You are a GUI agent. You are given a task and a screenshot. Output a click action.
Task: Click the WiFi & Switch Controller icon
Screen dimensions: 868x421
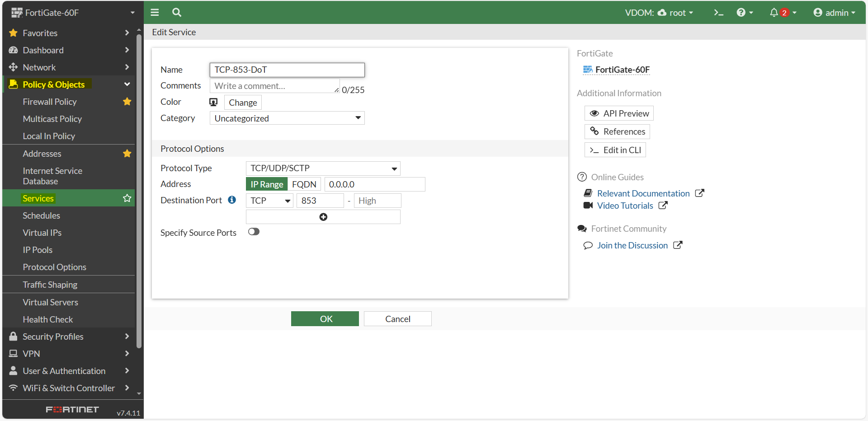point(13,388)
